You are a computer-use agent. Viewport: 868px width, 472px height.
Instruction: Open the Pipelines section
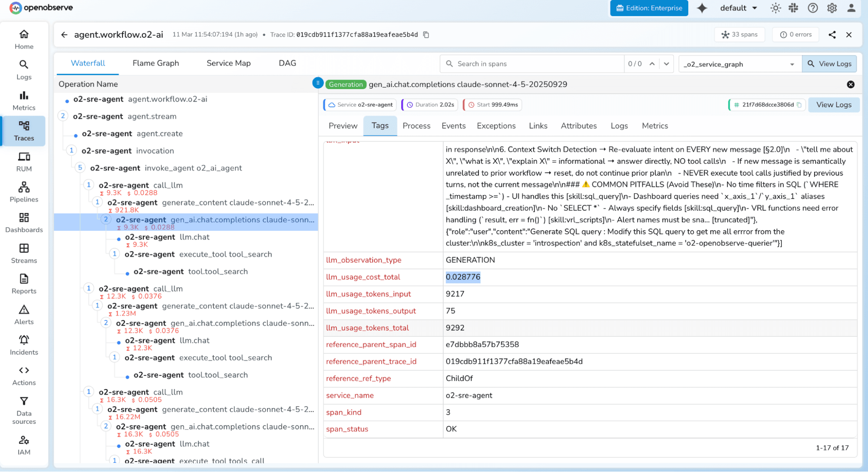24,192
